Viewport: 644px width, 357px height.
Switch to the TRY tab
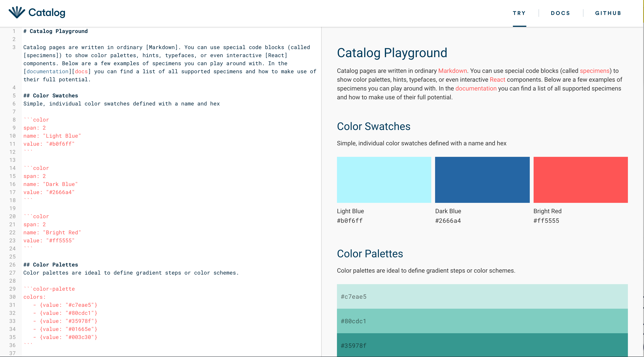coord(519,13)
